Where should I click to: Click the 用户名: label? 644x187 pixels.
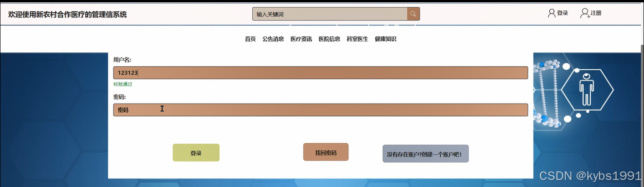tap(122, 60)
